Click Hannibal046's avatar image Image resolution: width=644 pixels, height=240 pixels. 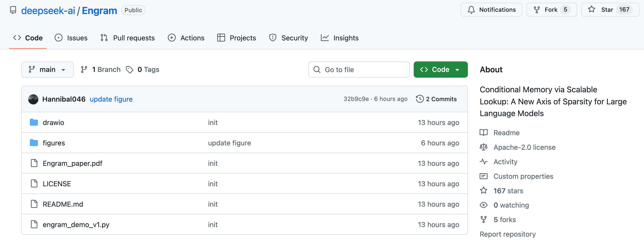(33, 99)
